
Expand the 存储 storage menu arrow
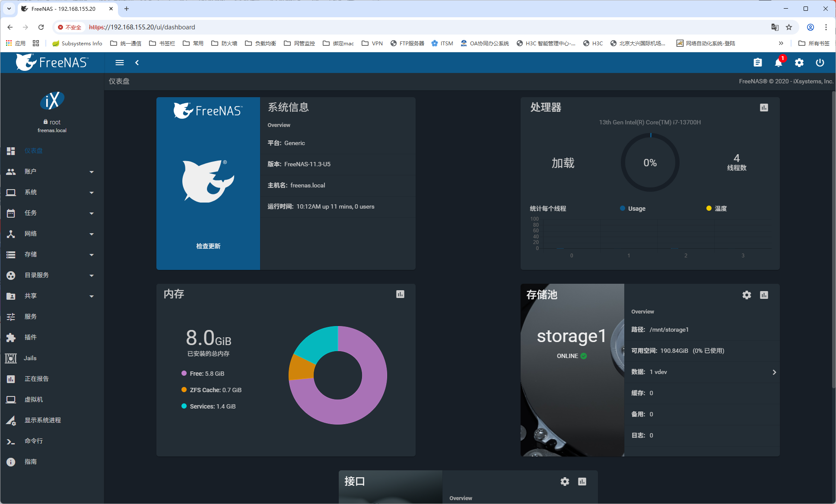tap(92, 255)
